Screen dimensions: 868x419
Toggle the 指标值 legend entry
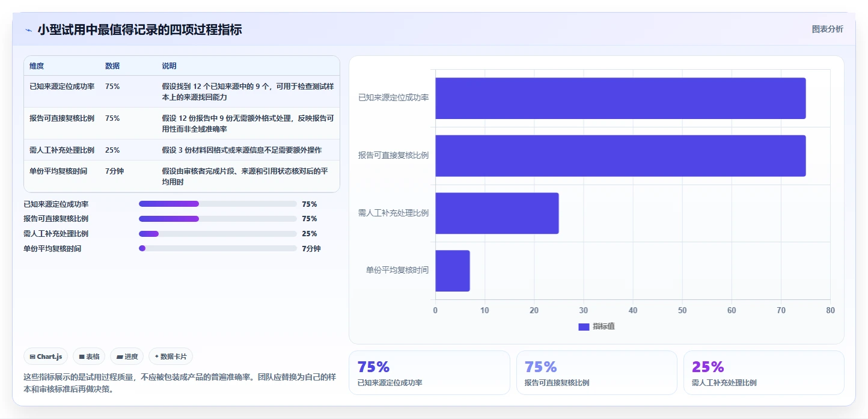click(596, 326)
